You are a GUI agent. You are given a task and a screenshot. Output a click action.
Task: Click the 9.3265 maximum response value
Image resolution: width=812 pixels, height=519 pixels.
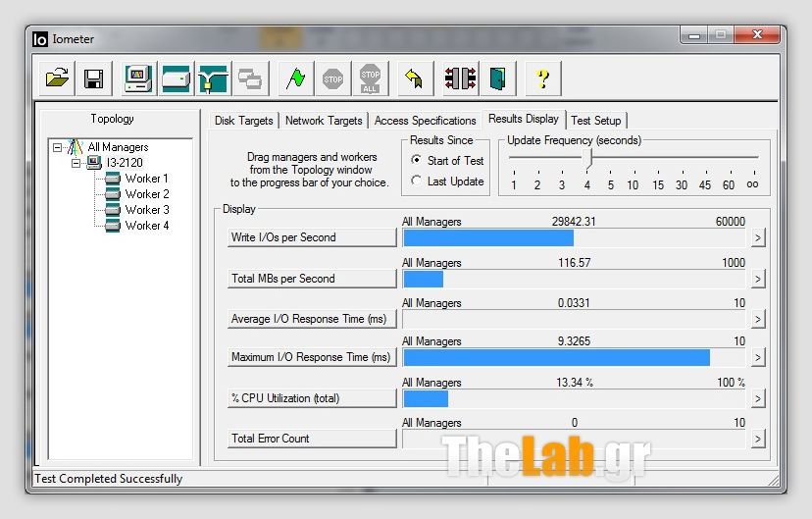[x=574, y=341]
